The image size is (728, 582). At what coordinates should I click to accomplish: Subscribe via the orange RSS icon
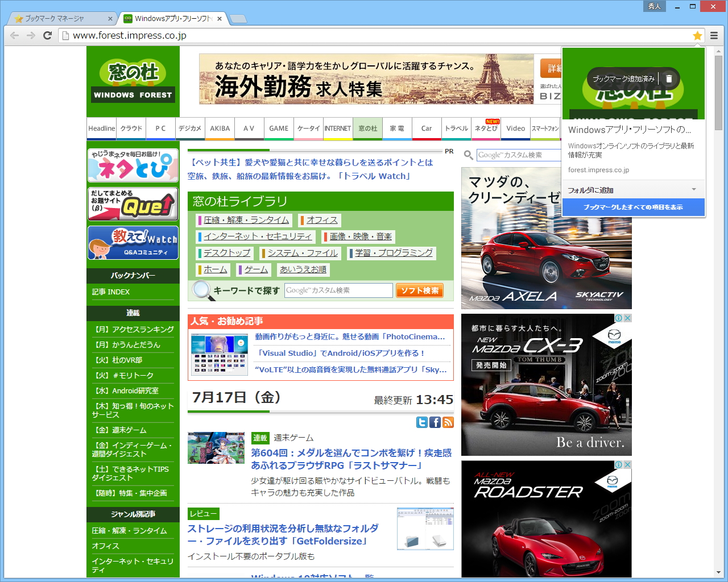click(448, 422)
